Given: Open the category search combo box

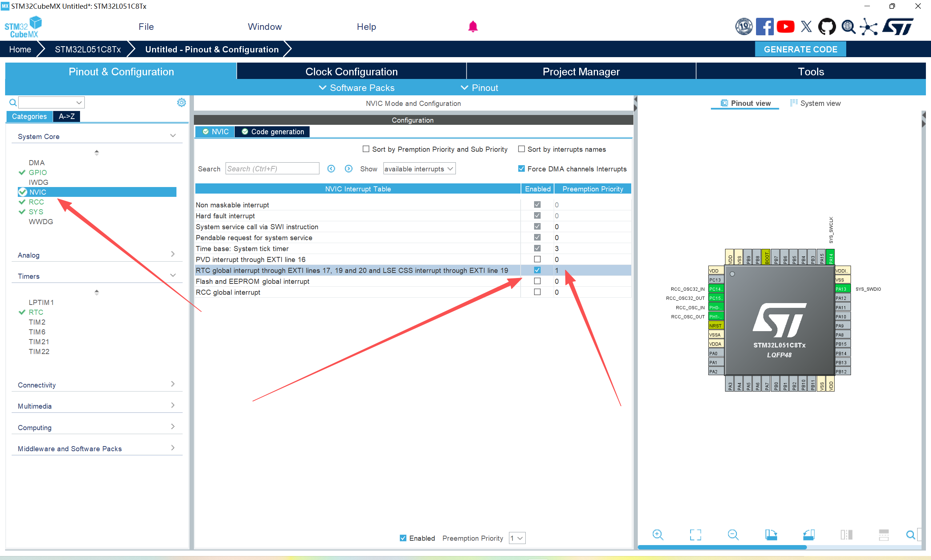Looking at the screenshot, I should [x=51, y=102].
